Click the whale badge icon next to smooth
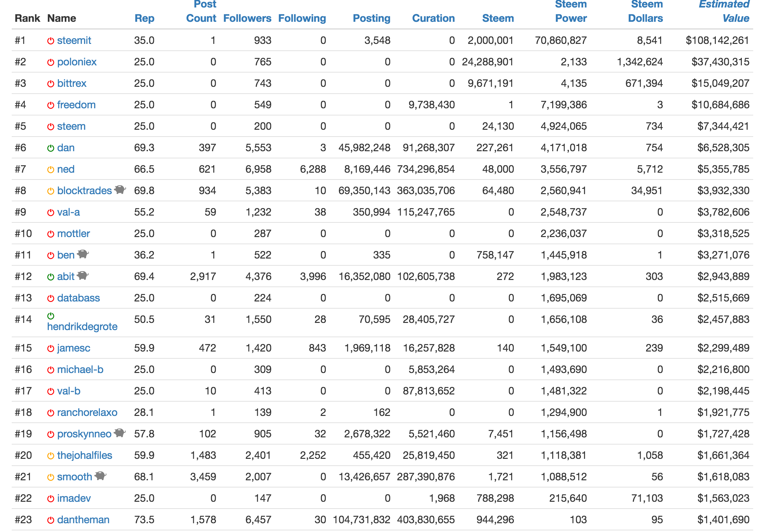This screenshot has width=761, height=532. [100, 476]
